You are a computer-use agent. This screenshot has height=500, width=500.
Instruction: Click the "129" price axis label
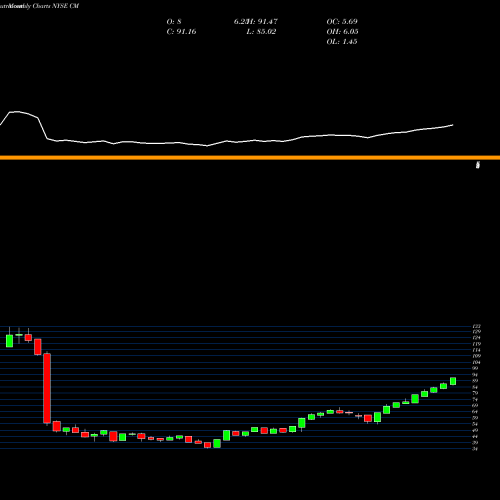[x=477, y=332]
